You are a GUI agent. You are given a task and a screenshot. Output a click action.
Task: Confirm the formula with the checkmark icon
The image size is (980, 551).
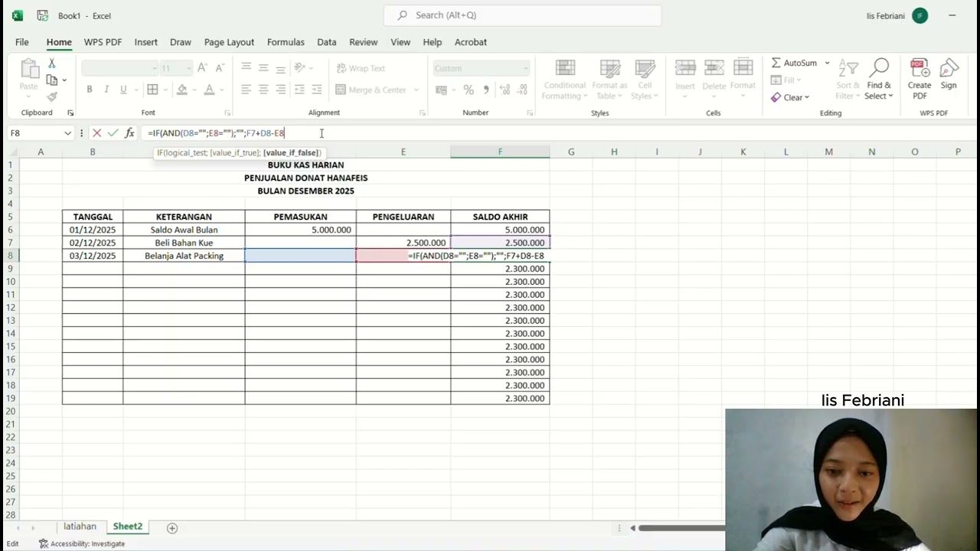click(113, 133)
